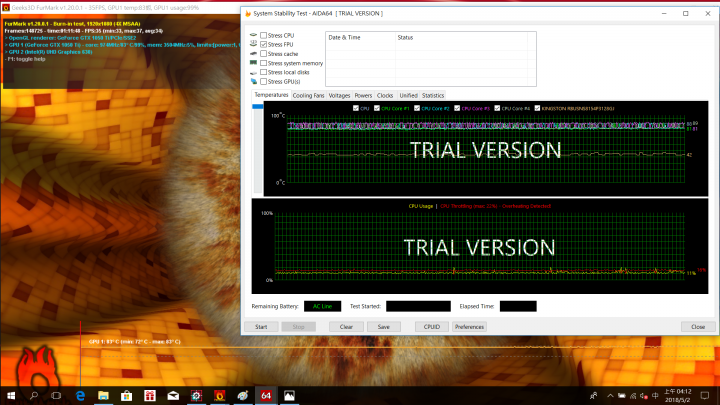The image size is (720, 405).
Task: Click the Clear button
Action: (x=346, y=326)
